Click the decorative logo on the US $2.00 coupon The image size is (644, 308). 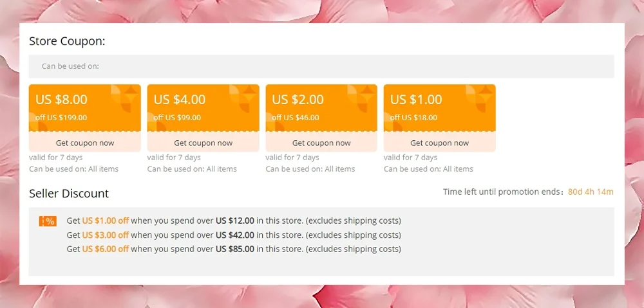pos(362,98)
